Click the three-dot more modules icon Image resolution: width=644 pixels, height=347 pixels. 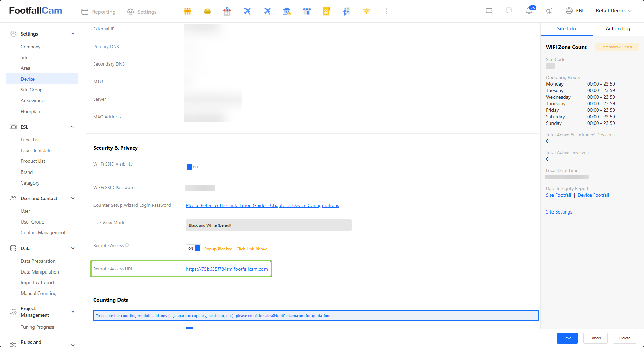coord(386,11)
